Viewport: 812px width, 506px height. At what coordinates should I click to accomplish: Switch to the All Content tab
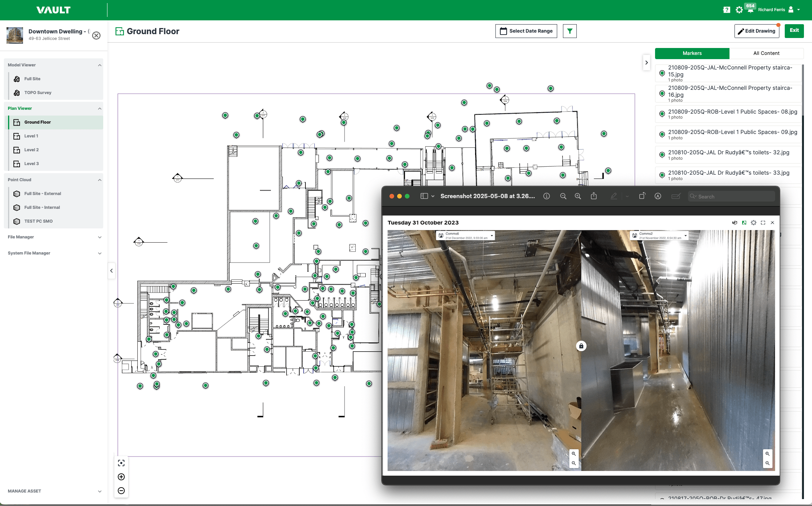(x=766, y=53)
